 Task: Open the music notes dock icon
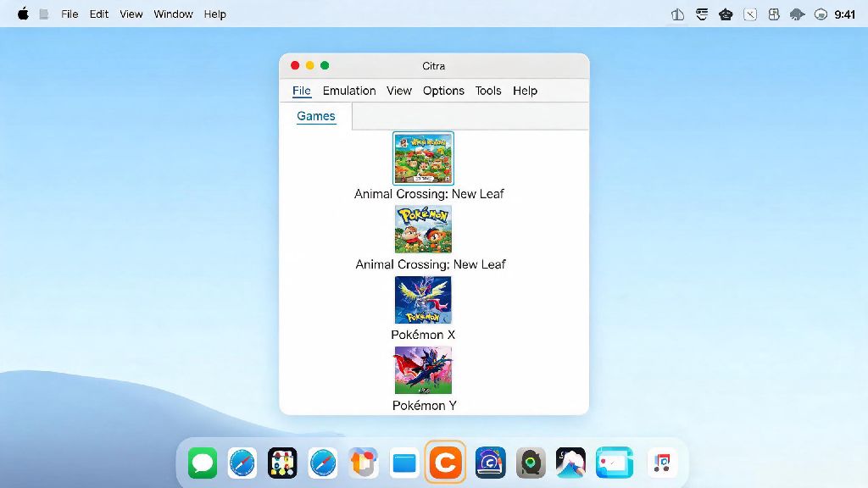pos(662,463)
